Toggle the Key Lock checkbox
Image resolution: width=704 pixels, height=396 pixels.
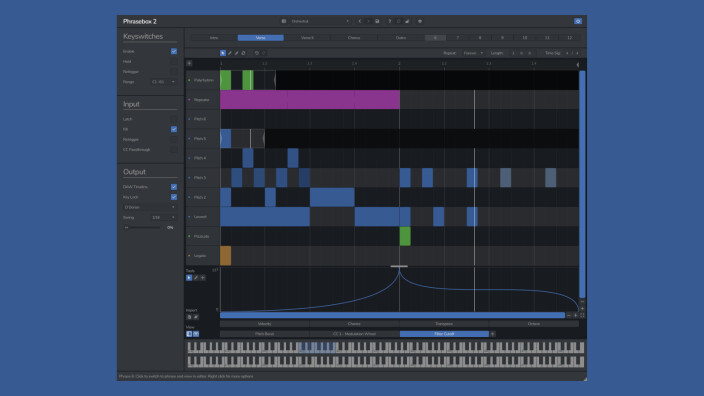(x=174, y=197)
